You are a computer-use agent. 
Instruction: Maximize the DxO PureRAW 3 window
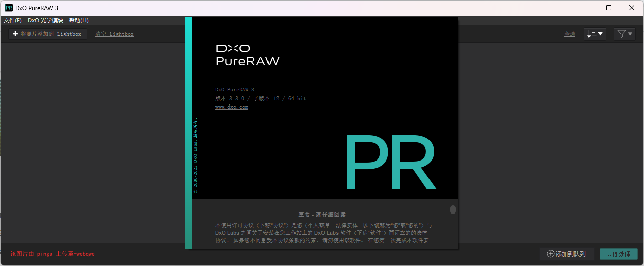coord(609,8)
